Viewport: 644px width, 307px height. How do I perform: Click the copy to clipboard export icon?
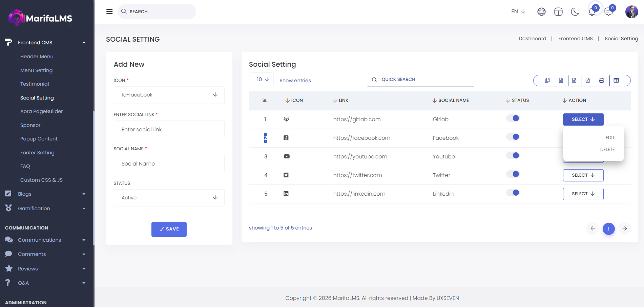(x=547, y=81)
